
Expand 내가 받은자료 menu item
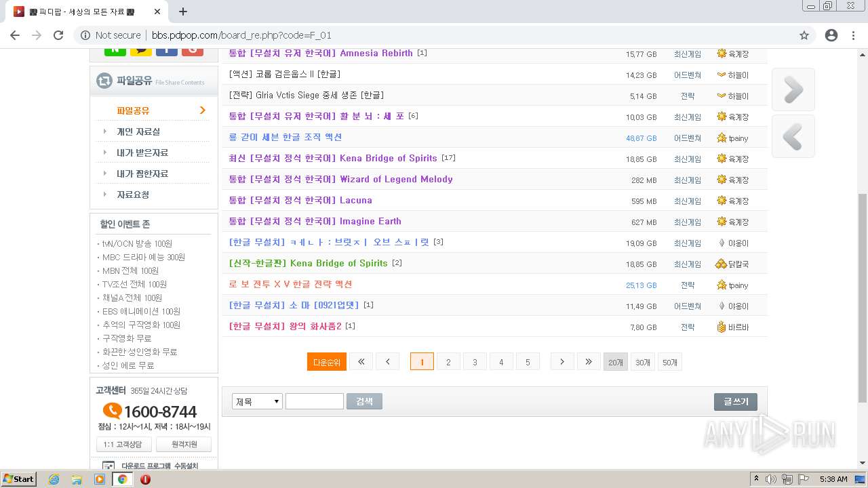click(142, 152)
